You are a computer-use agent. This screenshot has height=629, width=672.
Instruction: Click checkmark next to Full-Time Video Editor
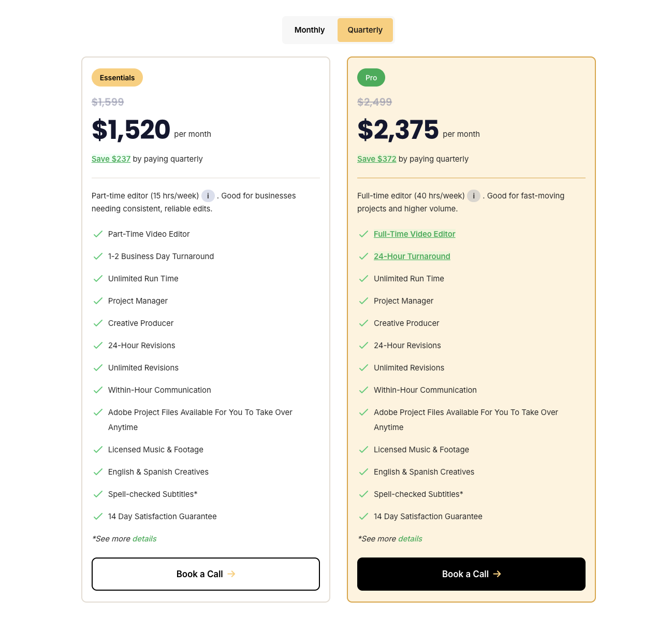click(363, 234)
